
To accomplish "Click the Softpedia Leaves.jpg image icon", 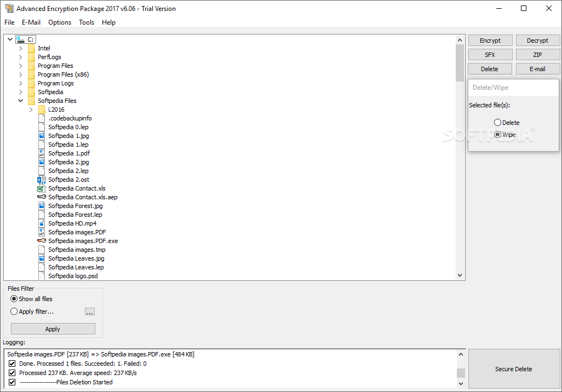I will tap(42, 258).
